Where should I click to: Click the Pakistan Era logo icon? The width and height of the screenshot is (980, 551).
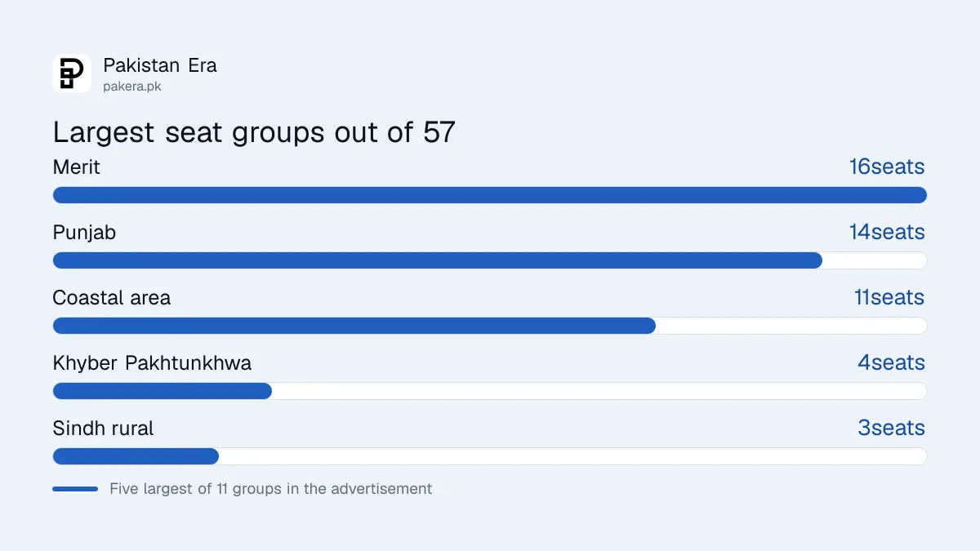tap(72, 73)
